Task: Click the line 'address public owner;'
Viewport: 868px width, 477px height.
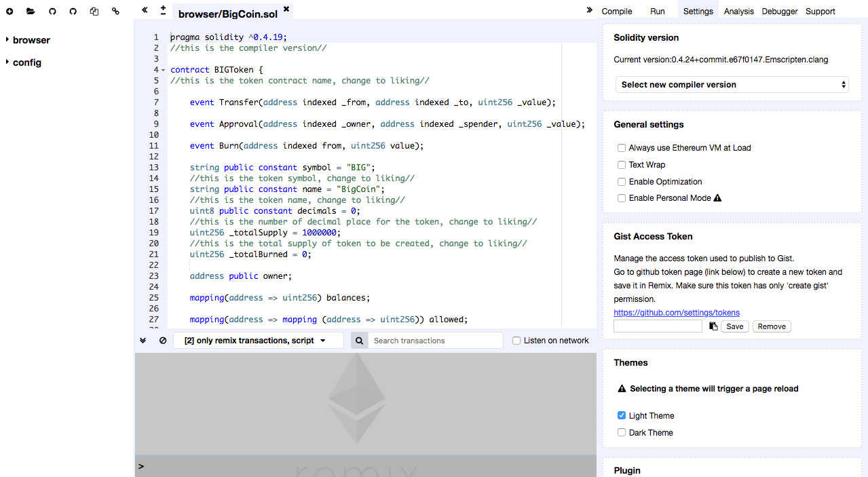Action: [x=240, y=276]
